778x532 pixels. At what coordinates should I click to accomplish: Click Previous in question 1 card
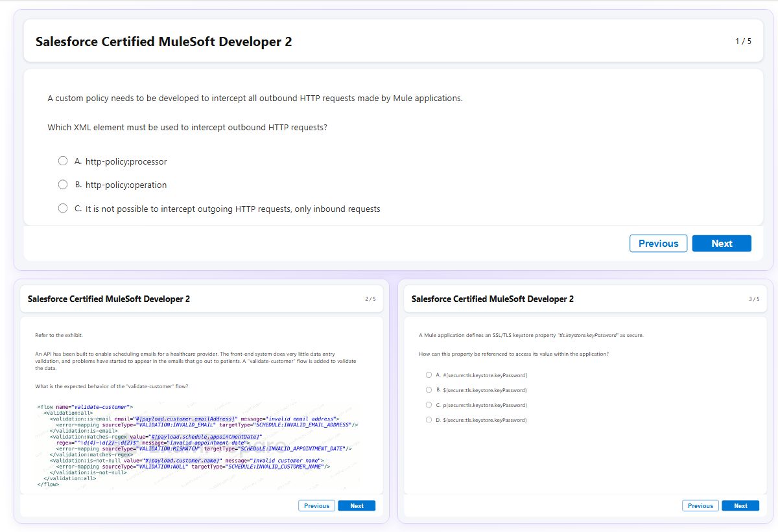(x=658, y=244)
